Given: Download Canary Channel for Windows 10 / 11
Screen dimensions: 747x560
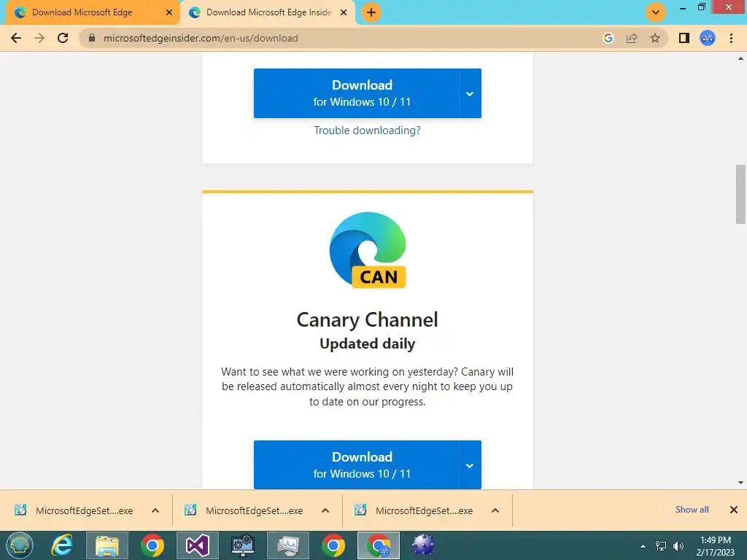Looking at the screenshot, I should (x=356, y=464).
